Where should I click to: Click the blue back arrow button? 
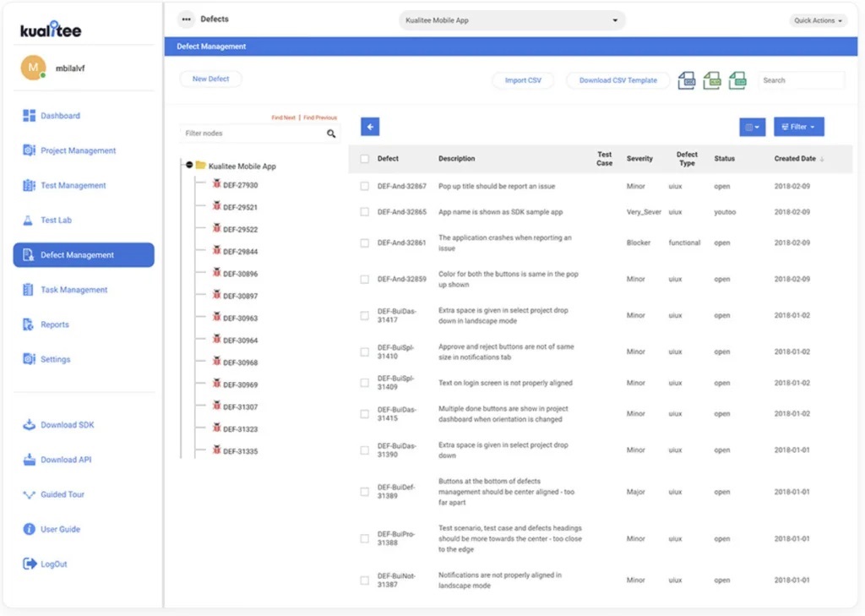click(370, 127)
